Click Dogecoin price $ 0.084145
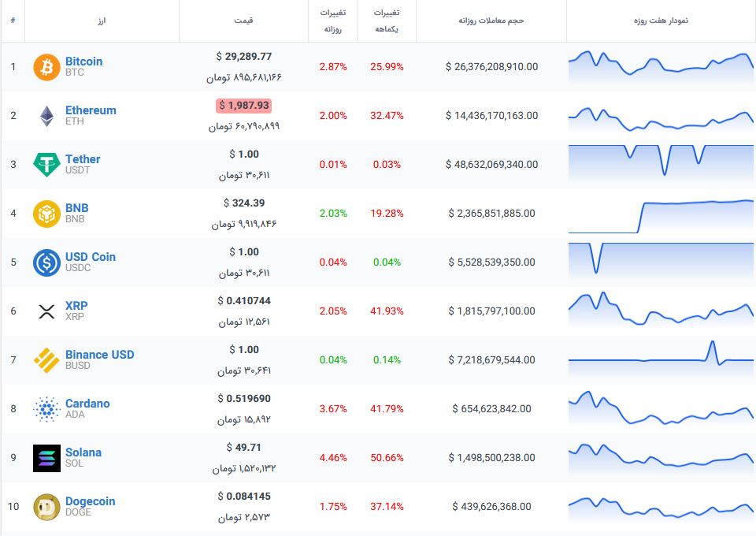756x536 pixels. tap(243, 497)
